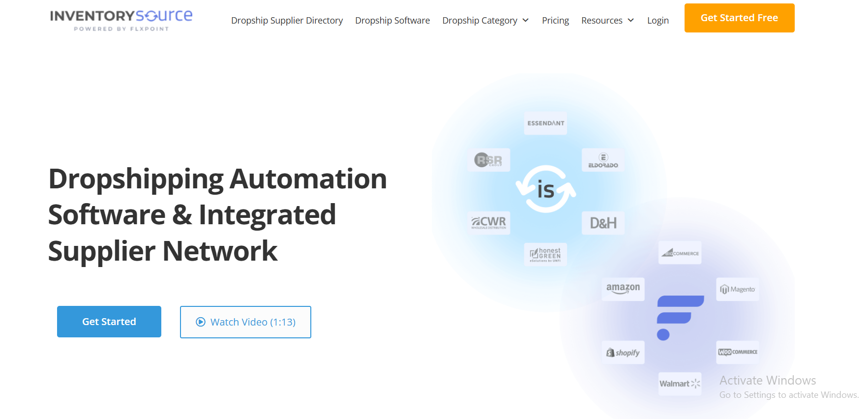
Task: Click the Dropshipping Automation Software headline
Action: click(x=217, y=214)
